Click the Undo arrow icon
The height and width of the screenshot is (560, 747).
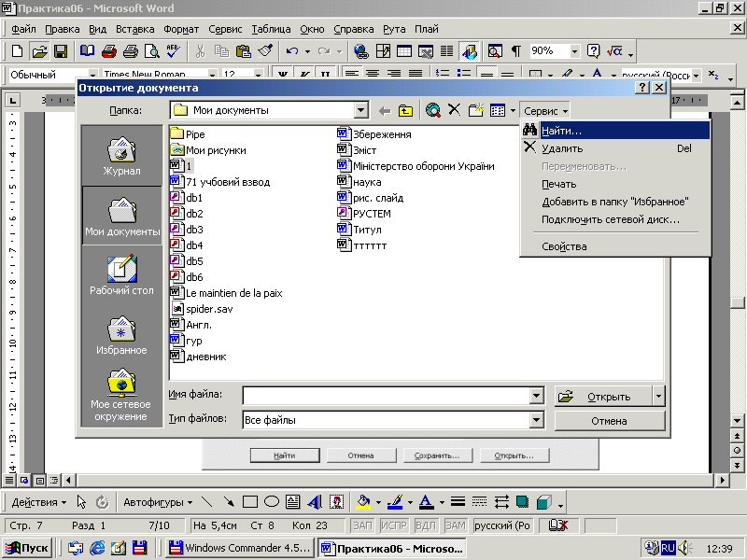[292, 51]
